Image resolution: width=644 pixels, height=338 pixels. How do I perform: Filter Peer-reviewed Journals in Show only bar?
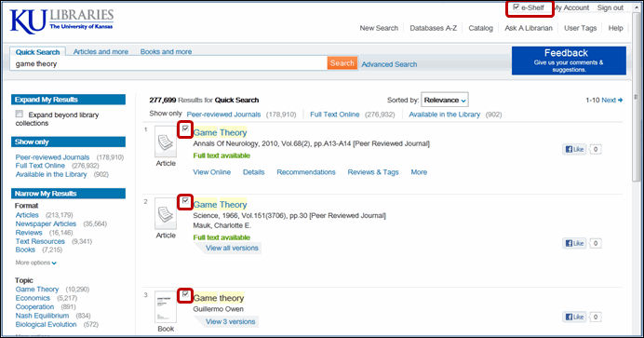[x=223, y=115]
